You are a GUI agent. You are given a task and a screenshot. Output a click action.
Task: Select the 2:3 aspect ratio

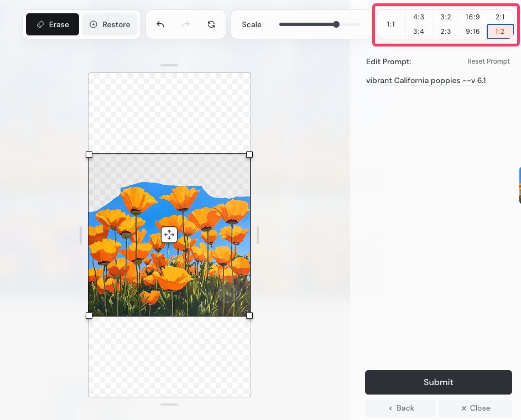446,32
